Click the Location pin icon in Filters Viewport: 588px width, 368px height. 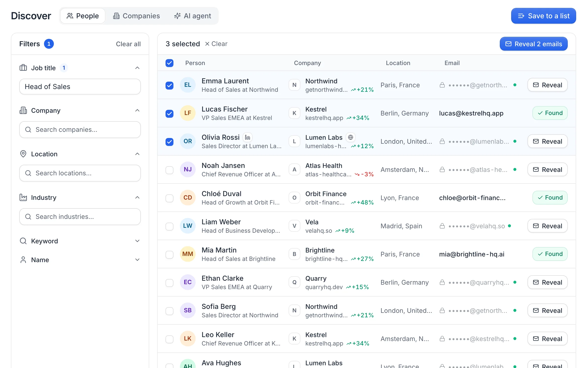[23, 154]
